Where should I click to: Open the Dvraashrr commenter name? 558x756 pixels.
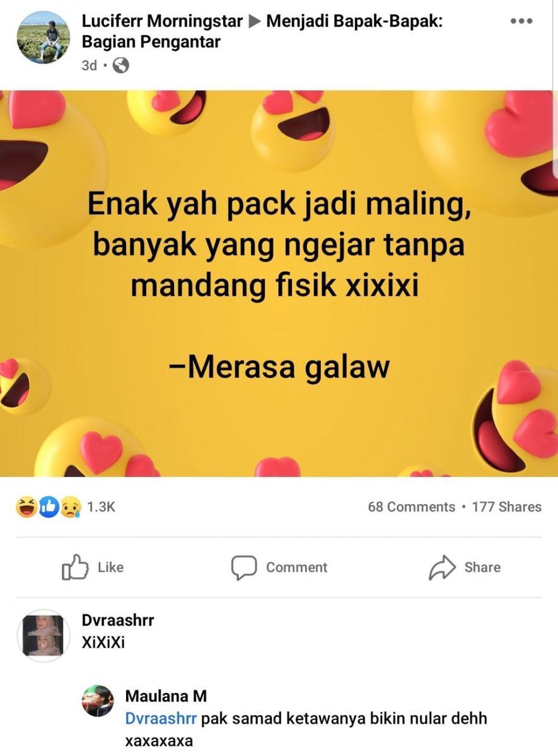(x=118, y=620)
